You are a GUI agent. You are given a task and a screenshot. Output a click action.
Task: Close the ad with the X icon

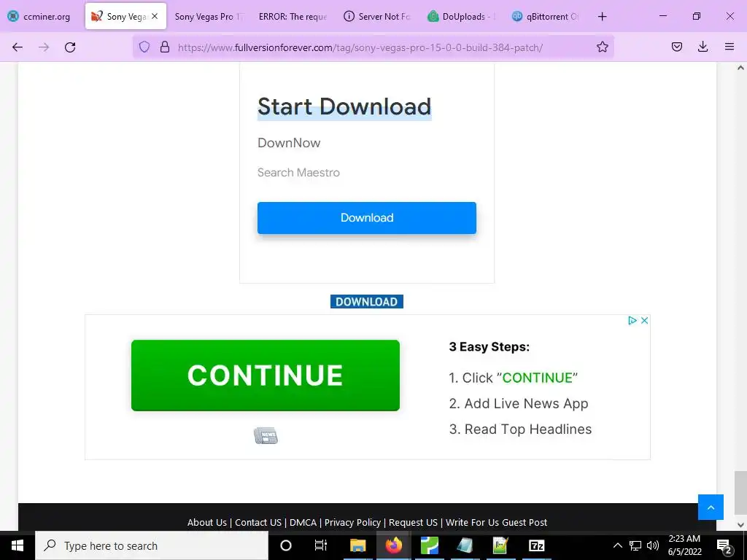[x=645, y=321]
